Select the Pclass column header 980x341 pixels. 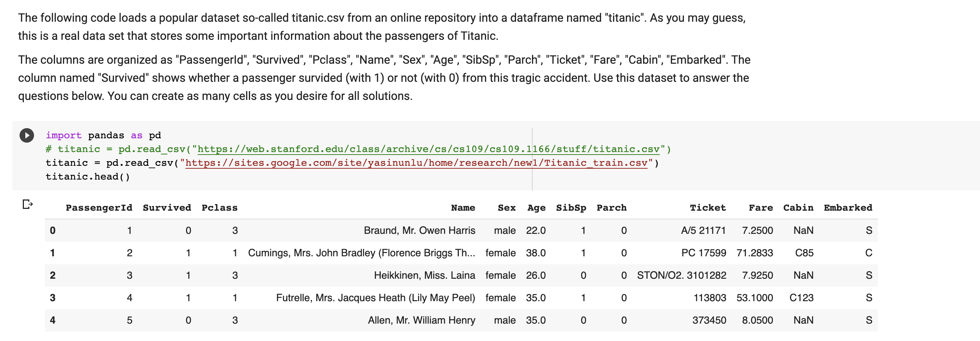(x=219, y=208)
